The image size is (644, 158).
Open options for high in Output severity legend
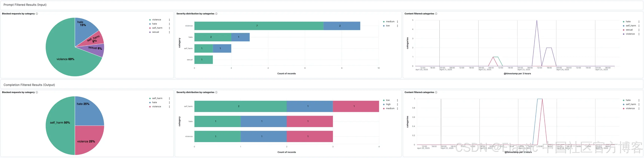click(x=397, y=104)
